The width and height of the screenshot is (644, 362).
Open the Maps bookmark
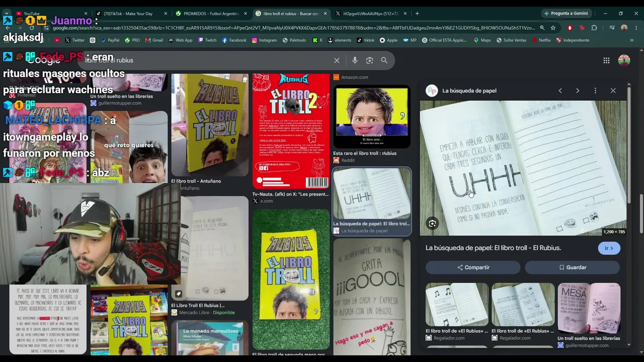pyautogui.click(x=482, y=40)
